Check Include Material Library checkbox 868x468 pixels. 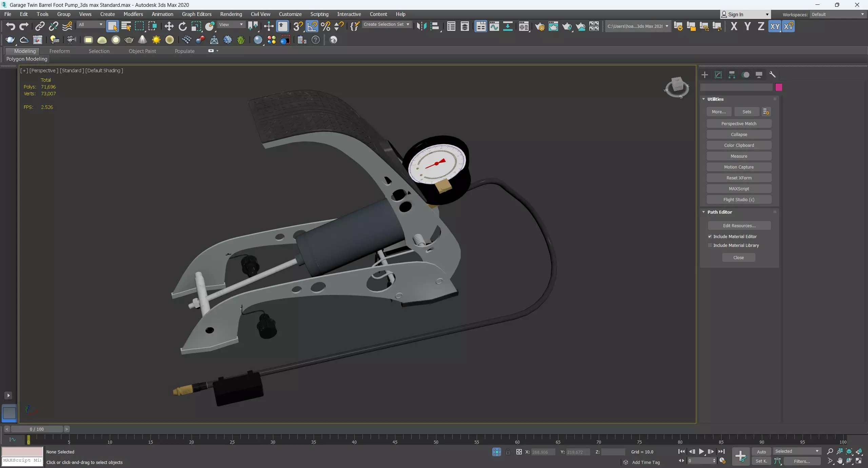coord(710,245)
